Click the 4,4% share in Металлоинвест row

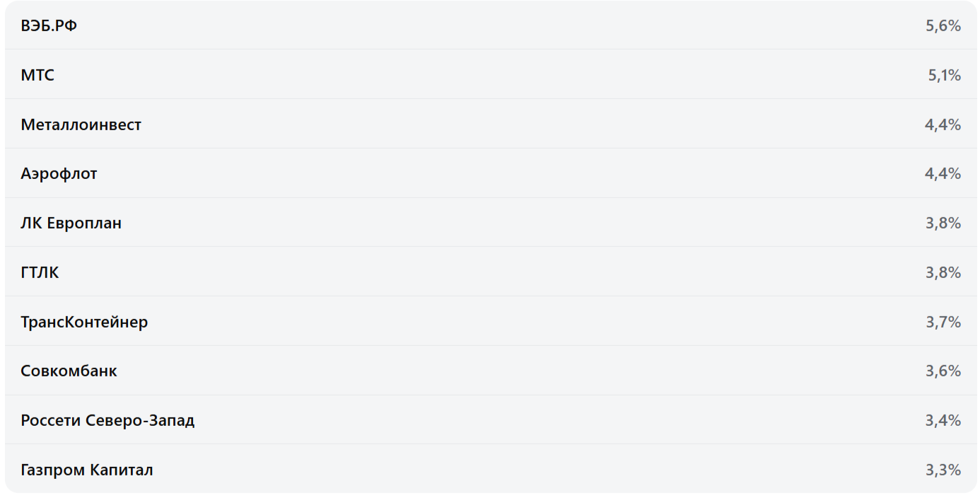tap(943, 125)
